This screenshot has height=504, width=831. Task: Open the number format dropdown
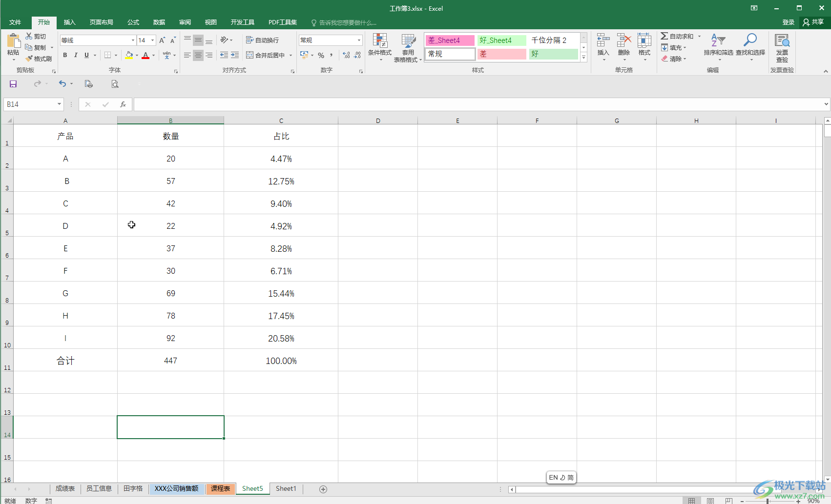(x=359, y=40)
